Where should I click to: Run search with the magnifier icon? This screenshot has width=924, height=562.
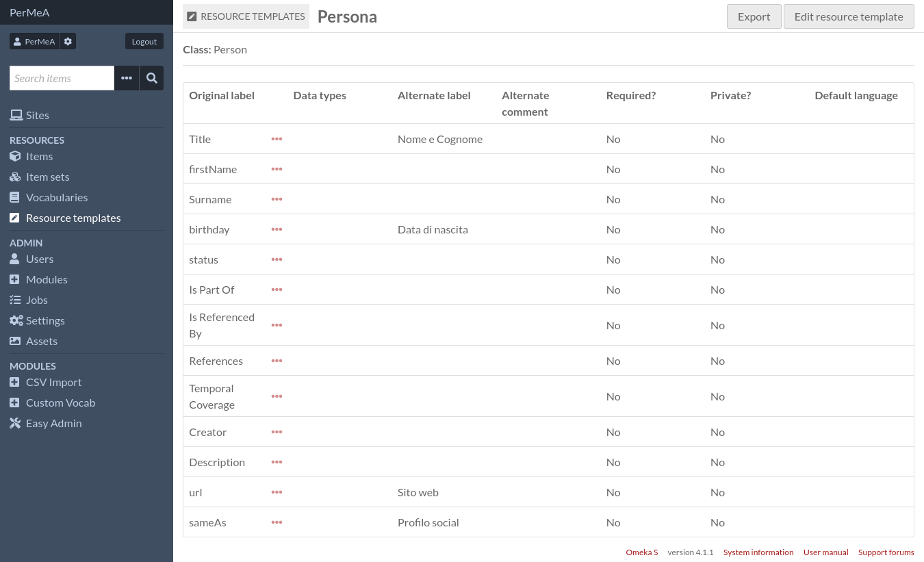tap(151, 78)
